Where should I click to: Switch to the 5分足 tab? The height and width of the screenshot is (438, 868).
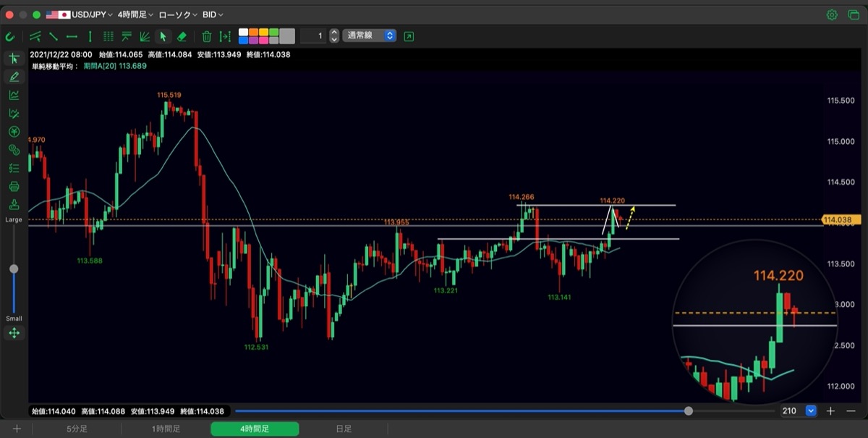click(x=77, y=429)
